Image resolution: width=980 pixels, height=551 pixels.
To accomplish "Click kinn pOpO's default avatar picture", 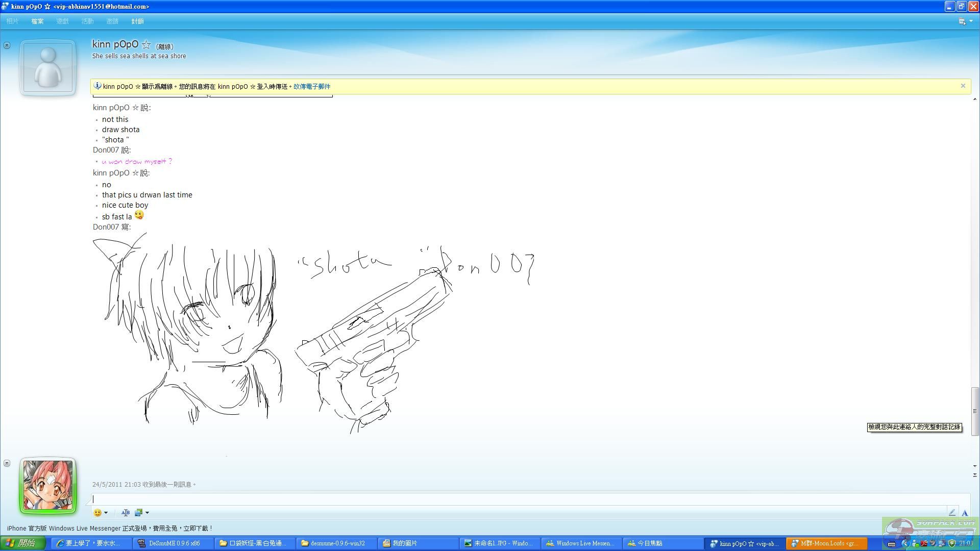I will coord(48,67).
